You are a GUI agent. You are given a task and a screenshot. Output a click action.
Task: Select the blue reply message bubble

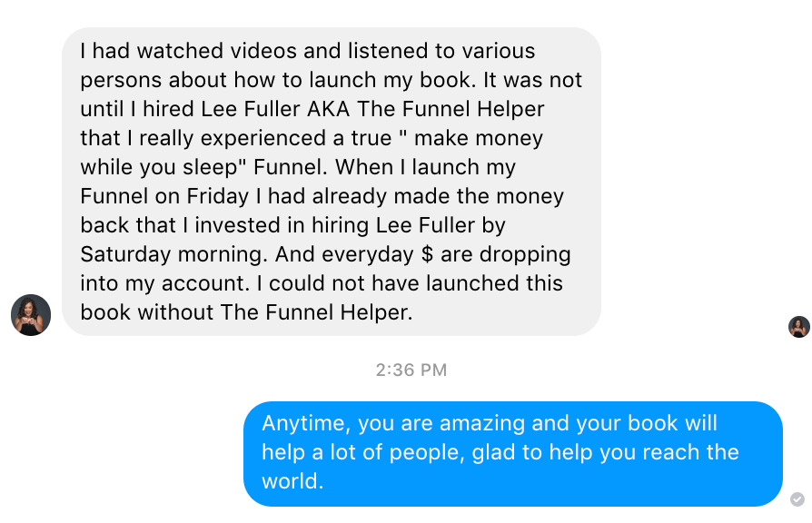coord(513,454)
